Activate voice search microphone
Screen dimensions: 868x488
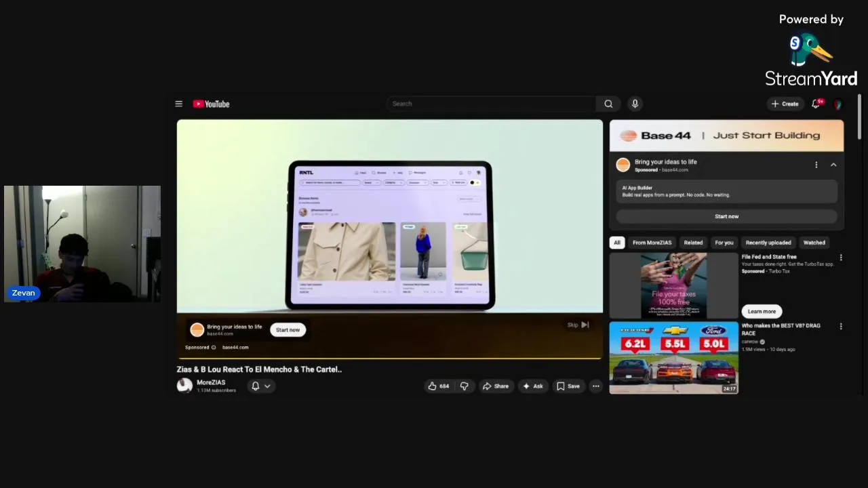coord(635,104)
